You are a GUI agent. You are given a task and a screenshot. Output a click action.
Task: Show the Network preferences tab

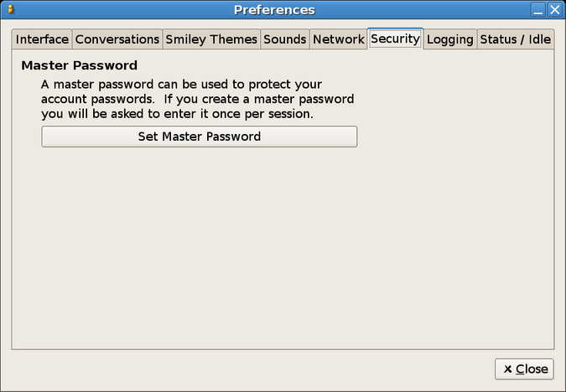[x=339, y=39]
